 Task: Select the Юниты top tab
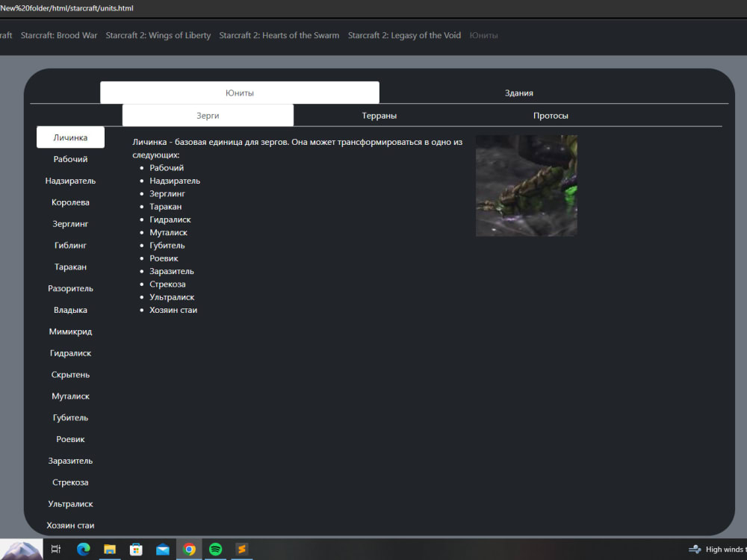tap(240, 93)
